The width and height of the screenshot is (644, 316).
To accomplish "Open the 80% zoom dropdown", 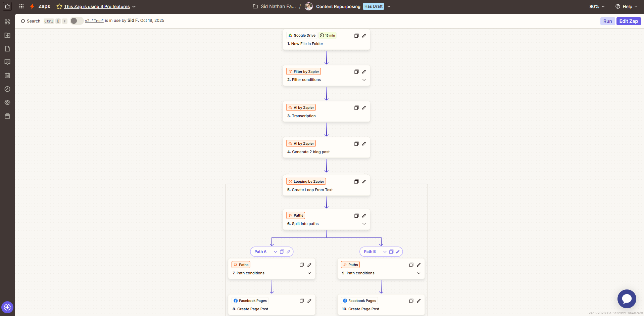I will (x=597, y=6).
